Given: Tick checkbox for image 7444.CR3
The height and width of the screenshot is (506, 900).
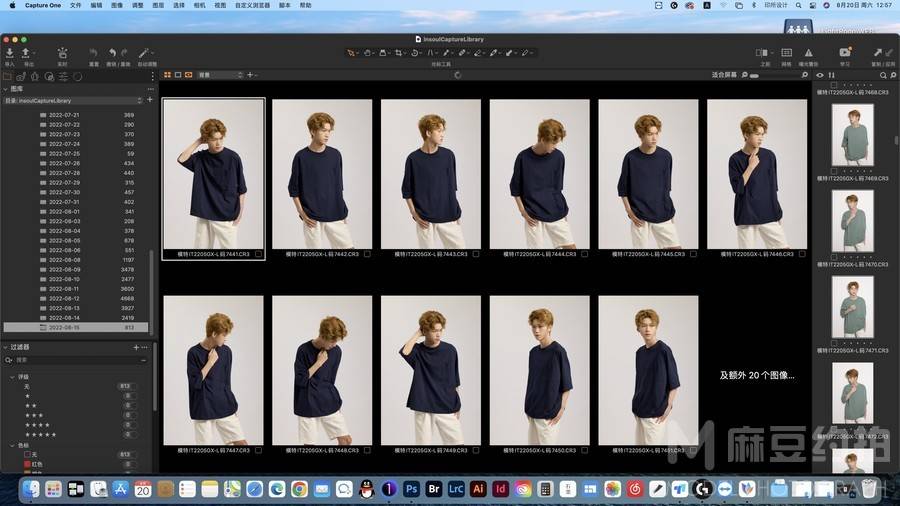Looking at the screenshot, I should coord(585,254).
